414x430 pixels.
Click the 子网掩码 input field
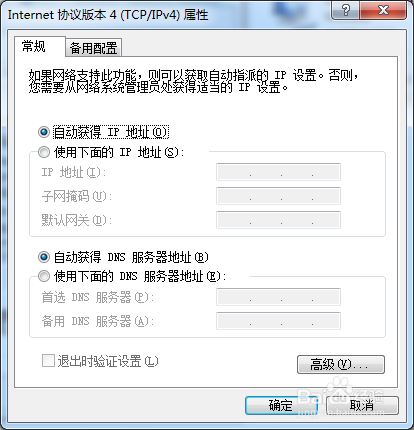coord(278,196)
